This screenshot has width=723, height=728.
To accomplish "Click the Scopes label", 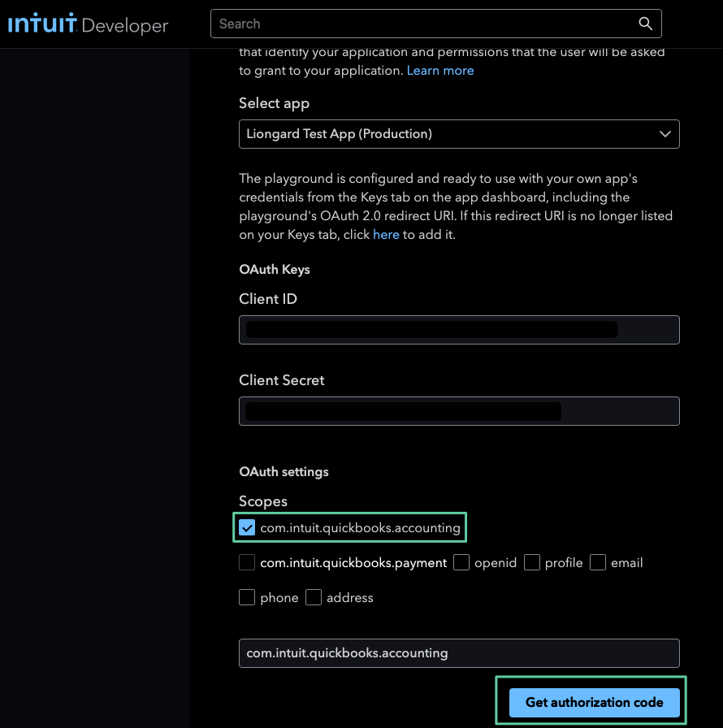I will [x=262, y=501].
